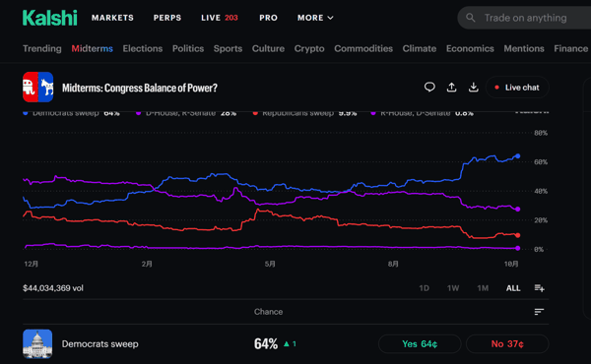Image resolution: width=591 pixels, height=364 pixels.
Task: Click the Midterms: Congress Balance of Power? title
Action: [140, 88]
